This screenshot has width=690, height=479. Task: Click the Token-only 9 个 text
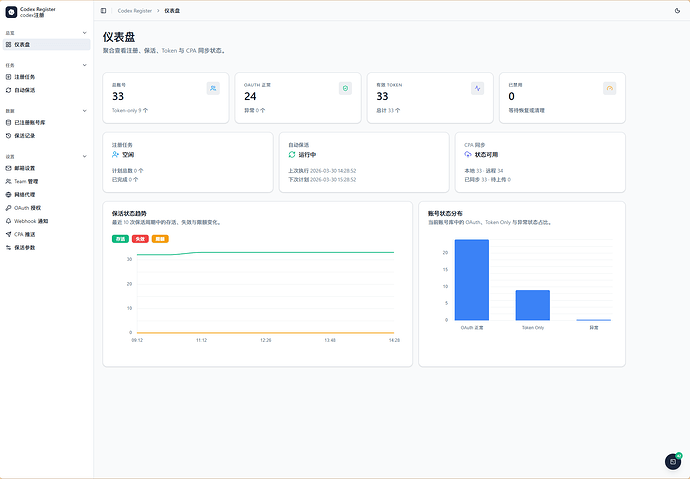(130, 110)
